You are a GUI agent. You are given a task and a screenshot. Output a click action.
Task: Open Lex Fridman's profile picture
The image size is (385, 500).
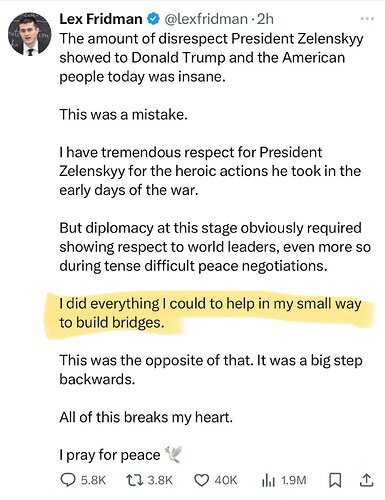click(x=30, y=34)
